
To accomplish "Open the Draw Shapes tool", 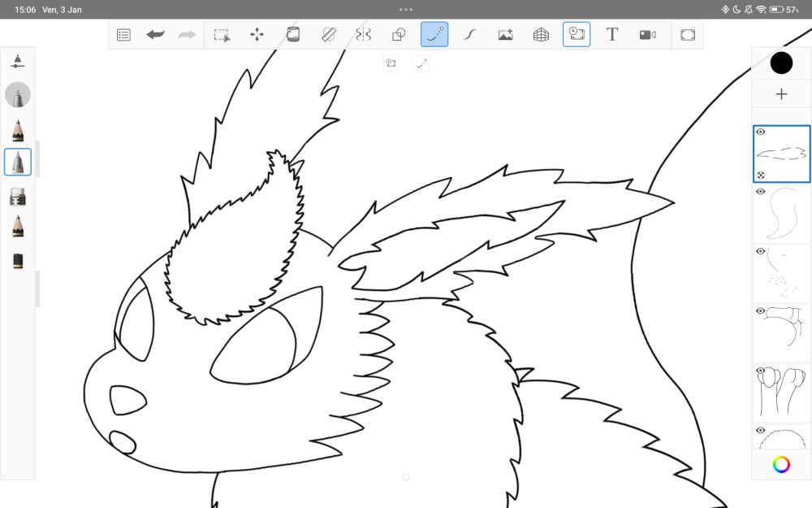I will 399,35.
